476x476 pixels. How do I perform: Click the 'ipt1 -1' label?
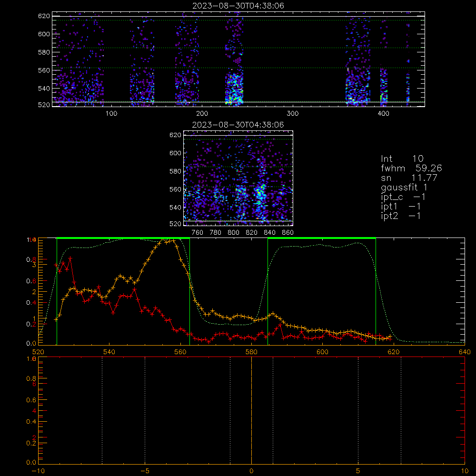[401, 207]
